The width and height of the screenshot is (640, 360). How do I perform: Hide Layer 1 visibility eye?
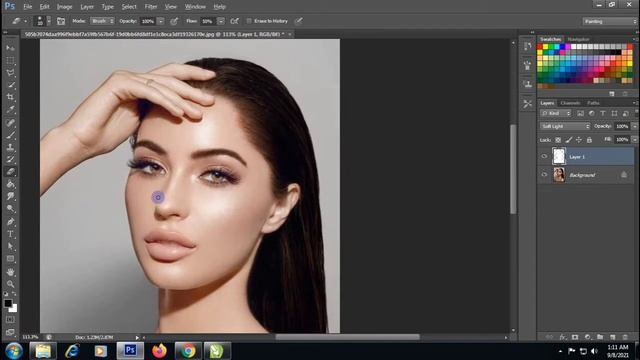pyautogui.click(x=544, y=156)
